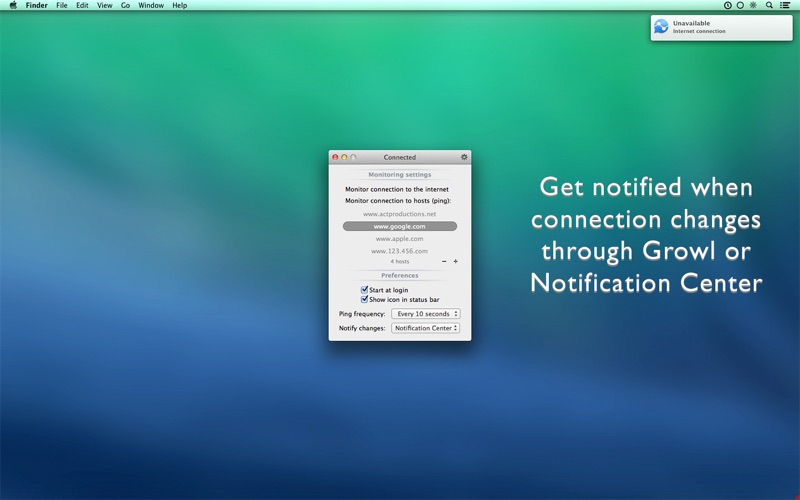Click the Preferences heading

399,276
